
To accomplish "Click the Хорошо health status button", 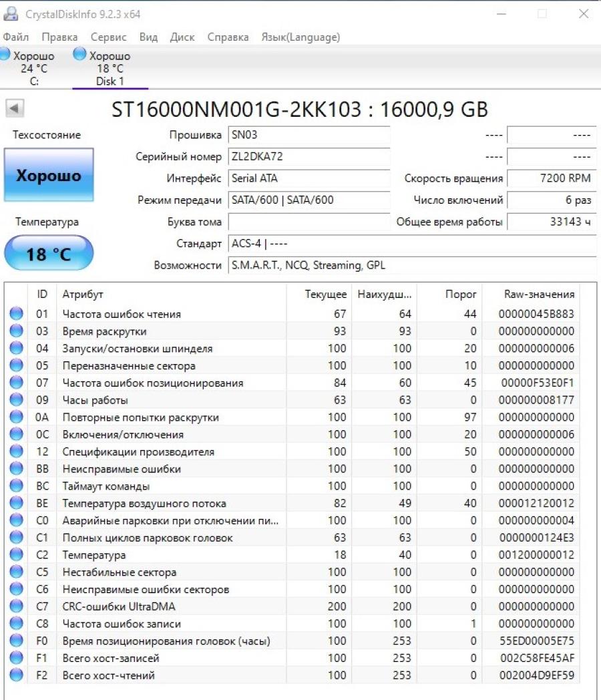I will pyautogui.click(x=49, y=175).
